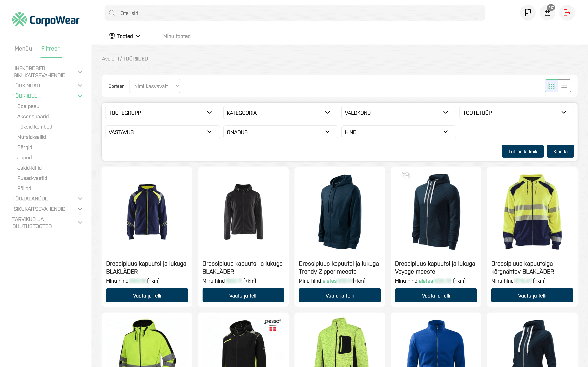Open the KATEGOORIA filter dropdown
588x367 pixels.
click(280, 113)
